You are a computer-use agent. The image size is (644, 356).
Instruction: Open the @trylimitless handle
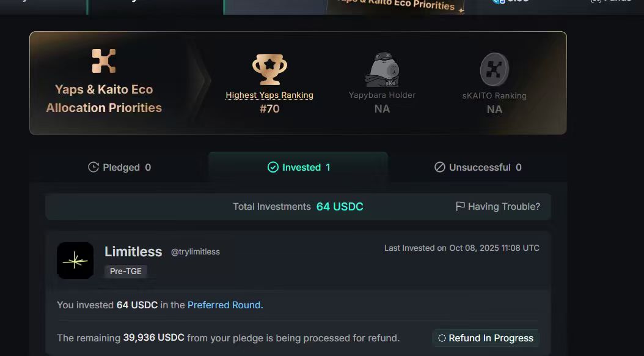click(x=196, y=252)
